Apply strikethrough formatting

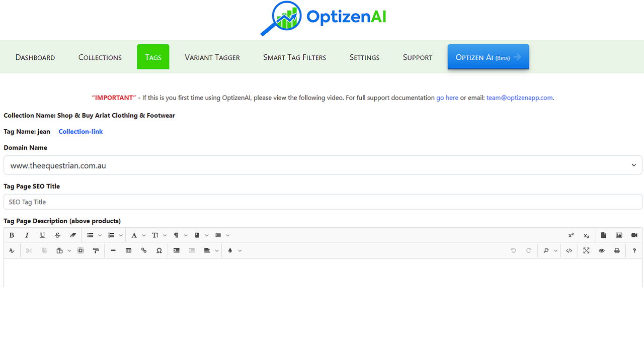pyautogui.click(x=57, y=235)
